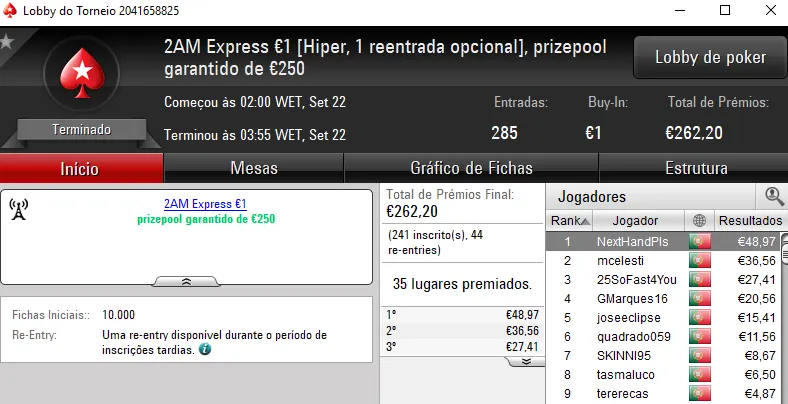
Task: Click the Portugal flag next to mcelesti
Action: click(699, 261)
